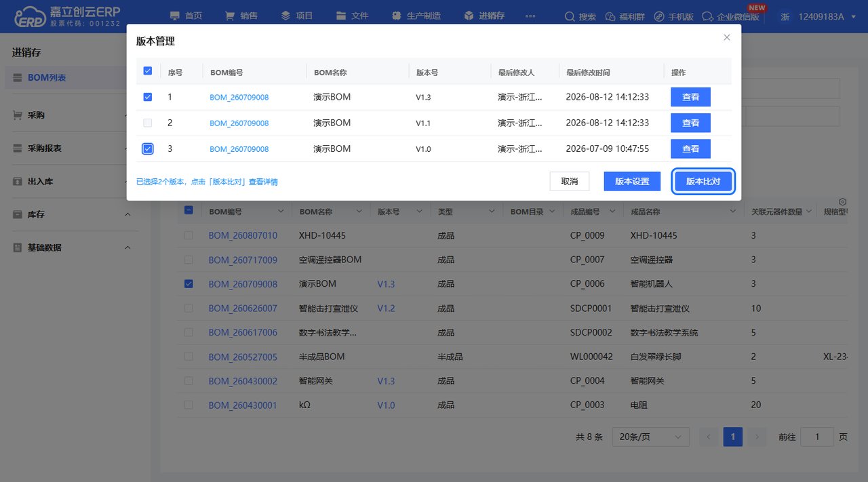Open BOM目录 column filter dropdown

pyautogui.click(x=551, y=212)
